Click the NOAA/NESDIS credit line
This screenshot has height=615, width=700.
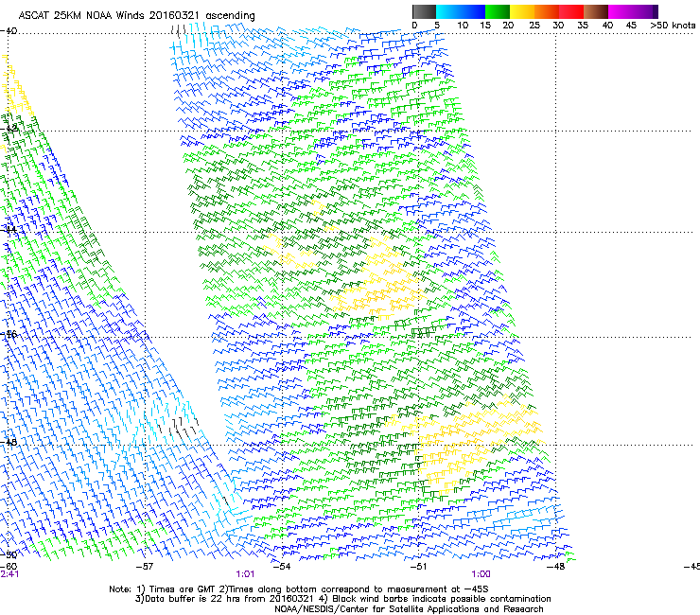tap(409, 609)
